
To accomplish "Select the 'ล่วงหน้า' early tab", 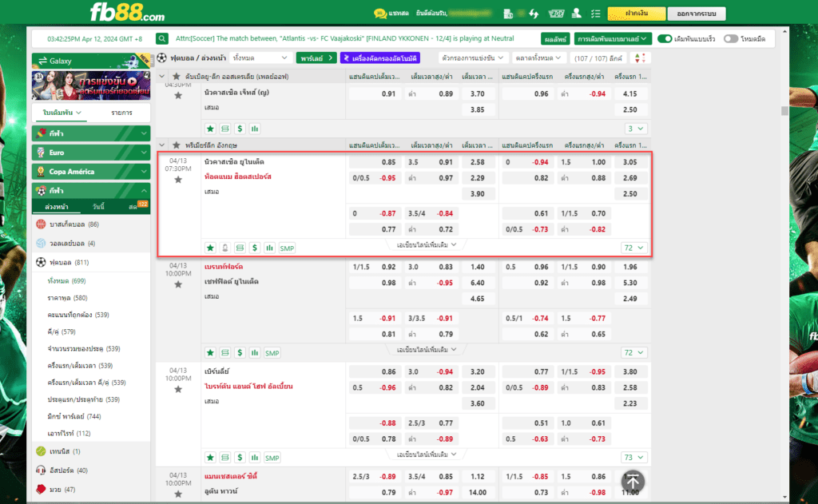I will point(57,207).
